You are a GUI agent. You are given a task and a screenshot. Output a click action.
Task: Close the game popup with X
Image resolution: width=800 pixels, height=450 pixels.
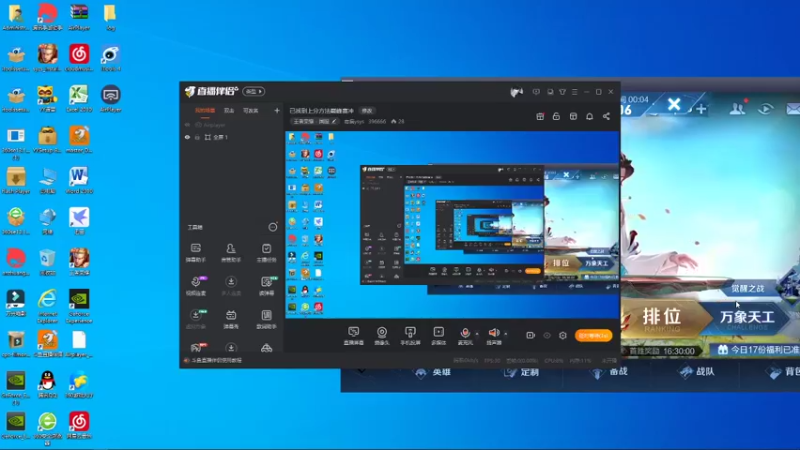coord(674,105)
